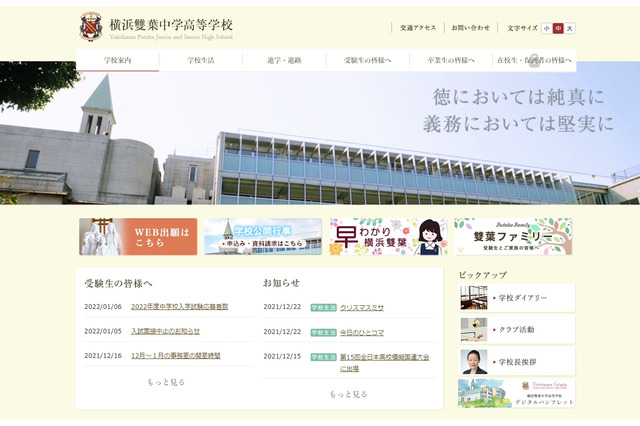Click the 学校公開行事 banner
The height and width of the screenshot is (426, 640).
(x=263, y=237)
